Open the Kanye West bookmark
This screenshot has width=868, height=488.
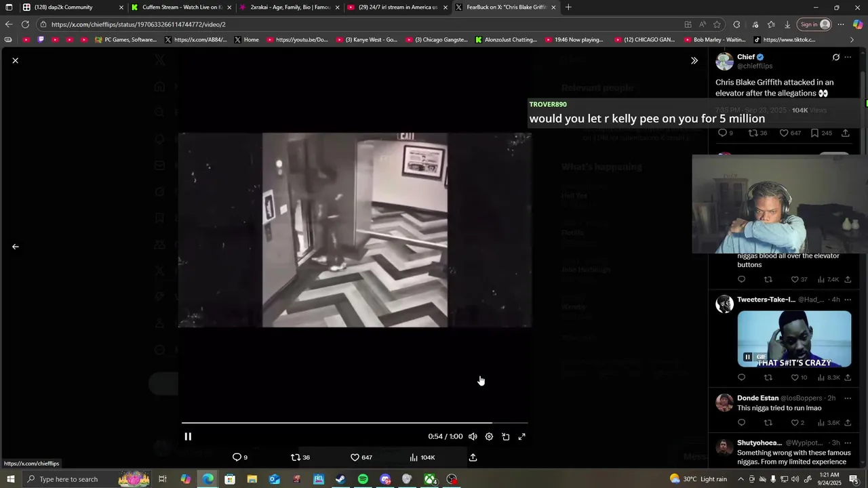click(x=366, y=40)
